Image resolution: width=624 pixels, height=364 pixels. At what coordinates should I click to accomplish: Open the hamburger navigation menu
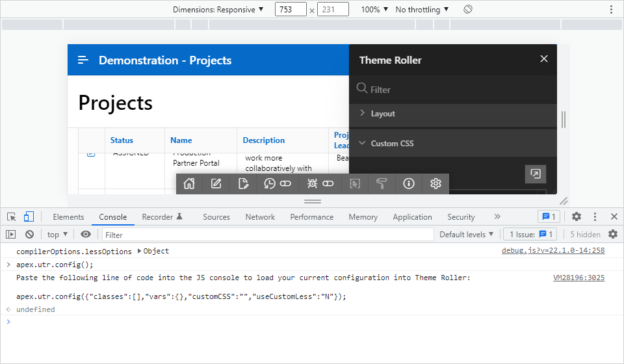(83, 60)
